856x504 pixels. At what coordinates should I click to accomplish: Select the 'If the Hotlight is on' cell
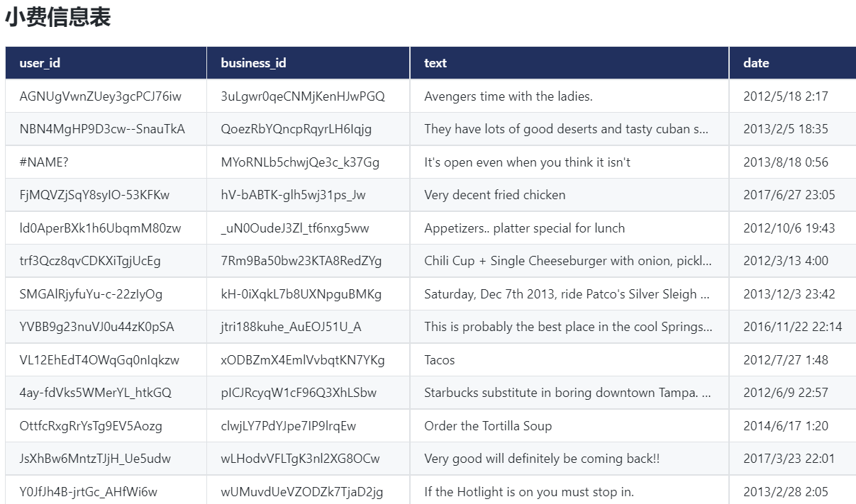(x=528, y=492)
